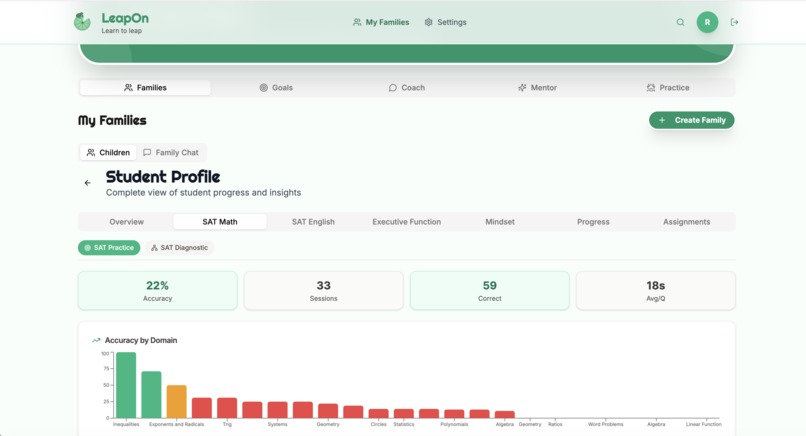Image resolution: width=806 pixels, height=436 pixels.
Task: Open the Mentor tab
Action: coord(537,87)
